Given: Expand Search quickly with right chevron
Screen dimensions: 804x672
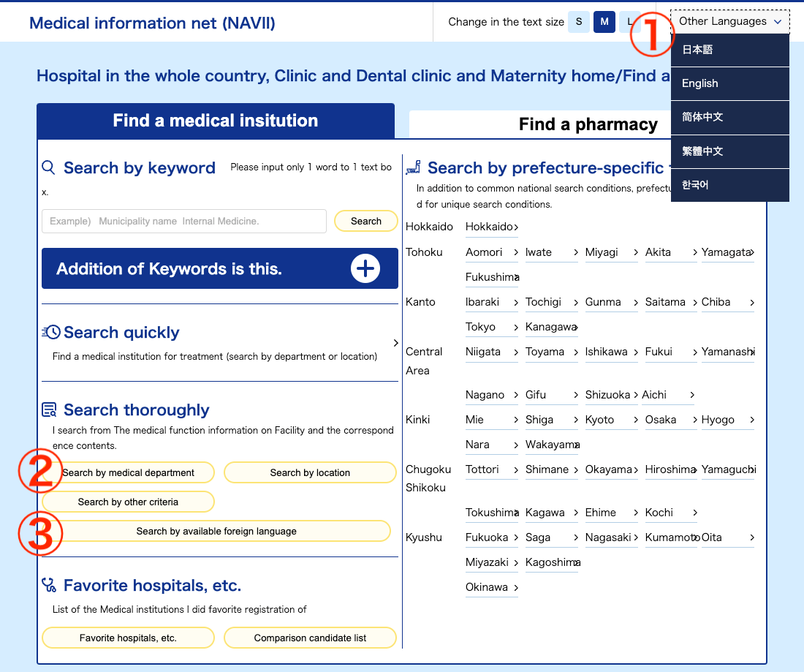Looking at the screenshot, I should pyautogui.click(x=395, y=342).
